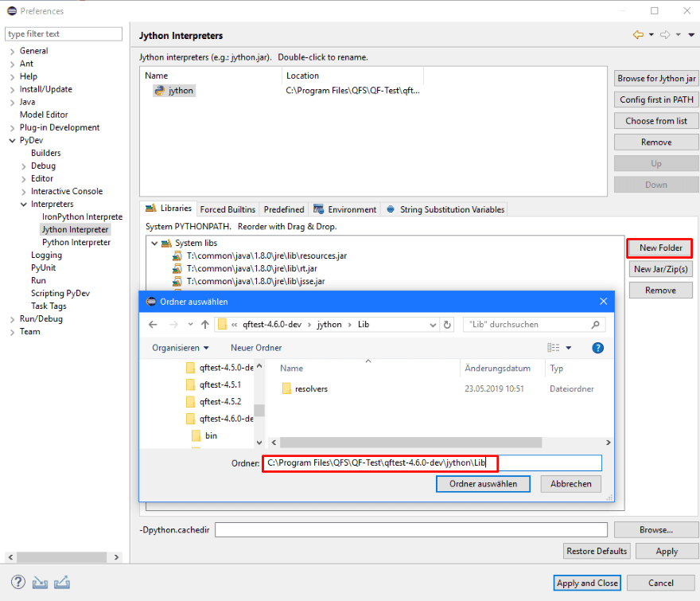This screenshot has height=601, width=700.
Task: Open the view options dropdown in file dialog
Action: point(569,348)
